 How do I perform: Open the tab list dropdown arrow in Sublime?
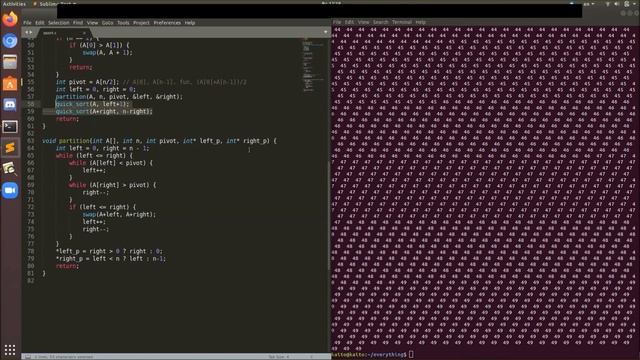point(325,32)
